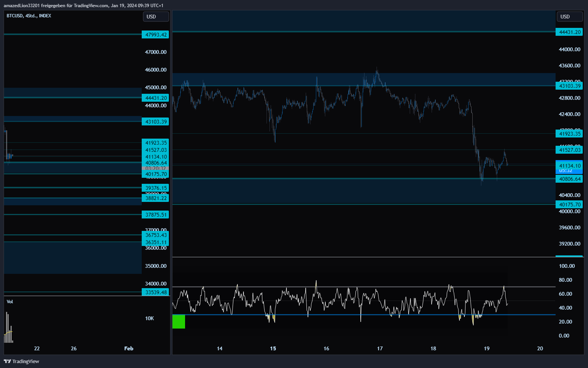Click the BTCUSD, 4Std., INDEX symbol title
588x368 pixels.
click(x=29, y=16)
